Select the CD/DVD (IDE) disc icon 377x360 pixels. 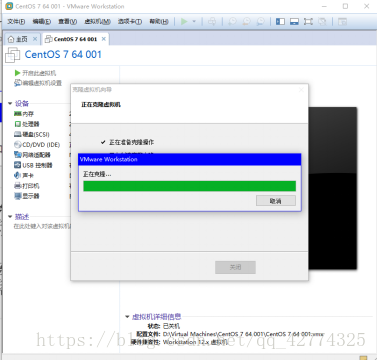18,145
